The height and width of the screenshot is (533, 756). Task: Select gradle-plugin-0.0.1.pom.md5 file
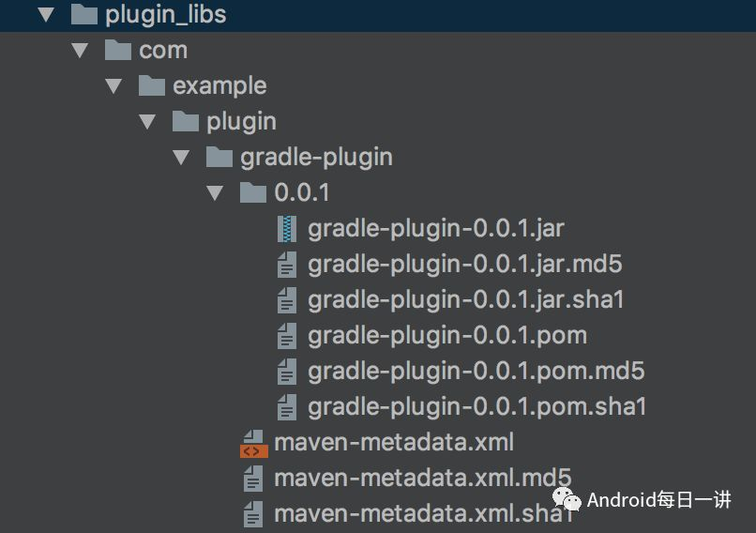click(476, 372)
